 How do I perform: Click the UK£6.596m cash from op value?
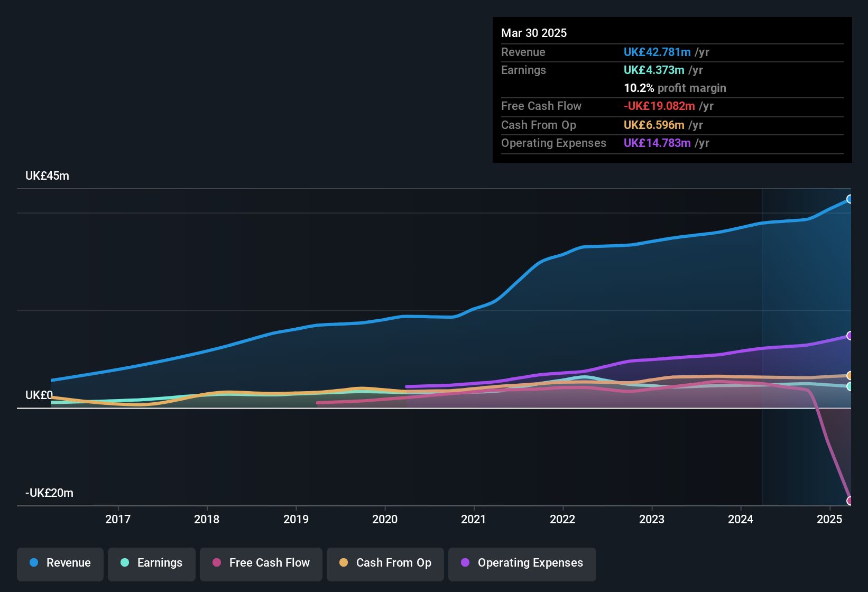tap(654, 125)
